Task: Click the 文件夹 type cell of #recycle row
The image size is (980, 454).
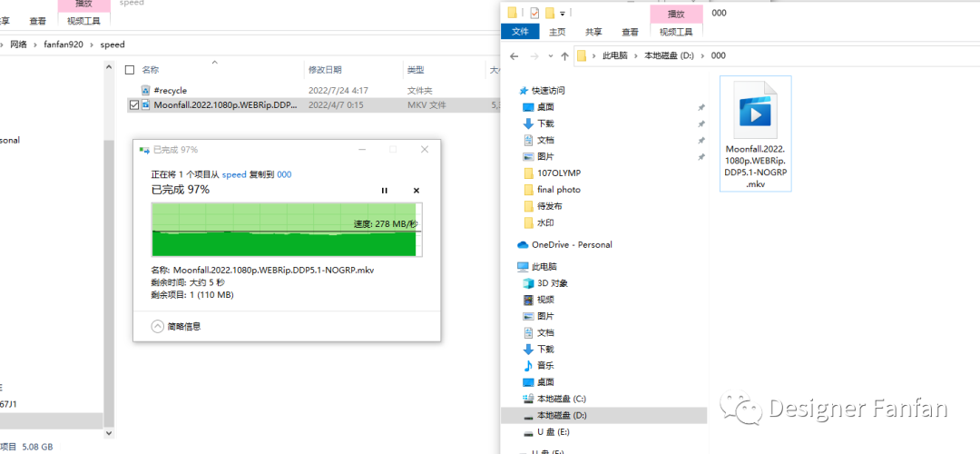Action: click(420, 90)
